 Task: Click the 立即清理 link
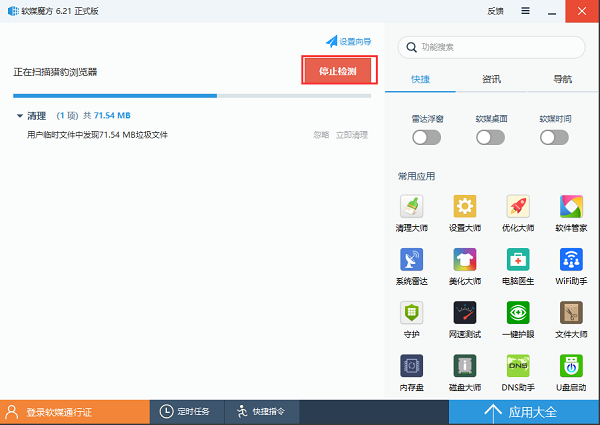tap(352, 134)
